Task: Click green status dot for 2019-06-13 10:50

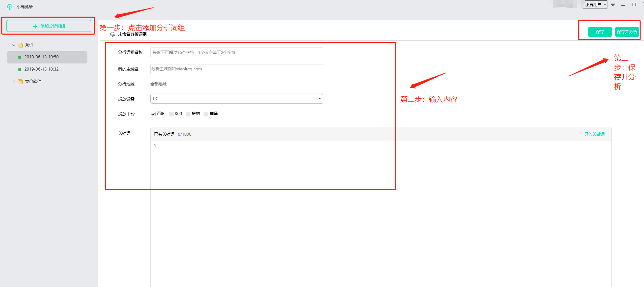Action: [20, 57]
